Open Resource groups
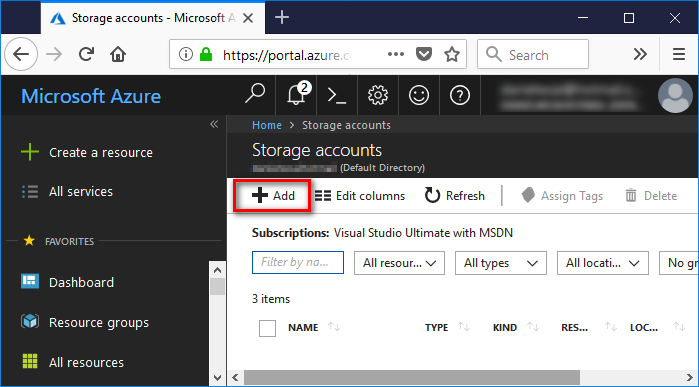Viewport: 699px width, 387px height. 85,322
